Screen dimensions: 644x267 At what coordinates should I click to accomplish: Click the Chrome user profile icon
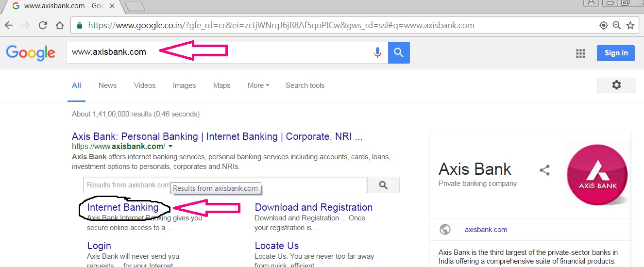coord(591,3)
